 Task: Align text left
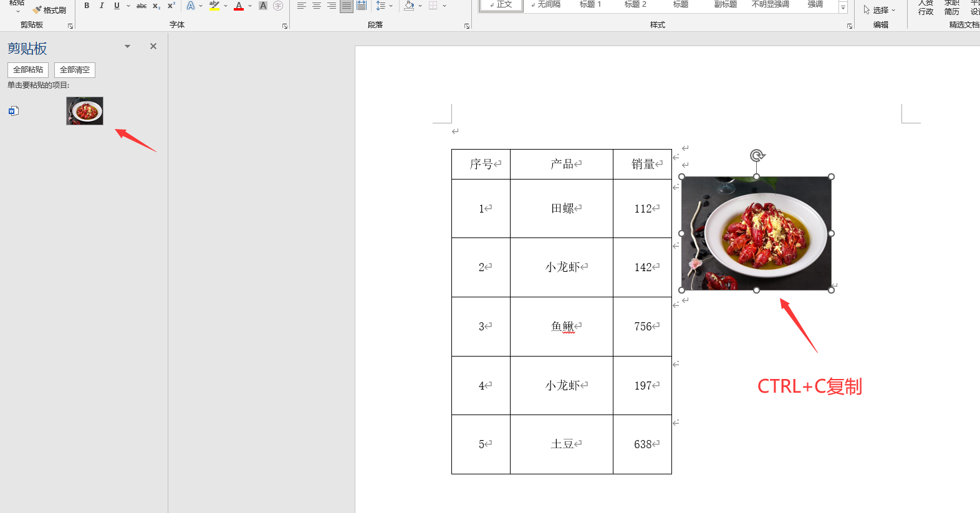[x=302, y=6]
